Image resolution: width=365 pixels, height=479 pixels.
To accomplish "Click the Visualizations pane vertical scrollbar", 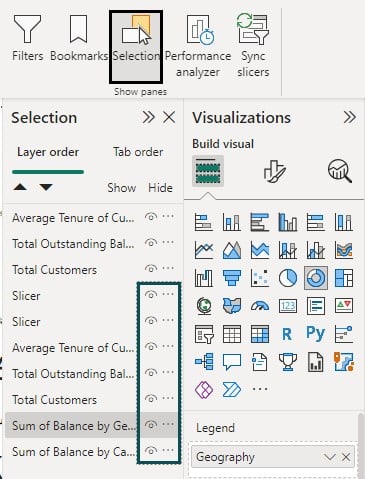I will coord(360,446).
